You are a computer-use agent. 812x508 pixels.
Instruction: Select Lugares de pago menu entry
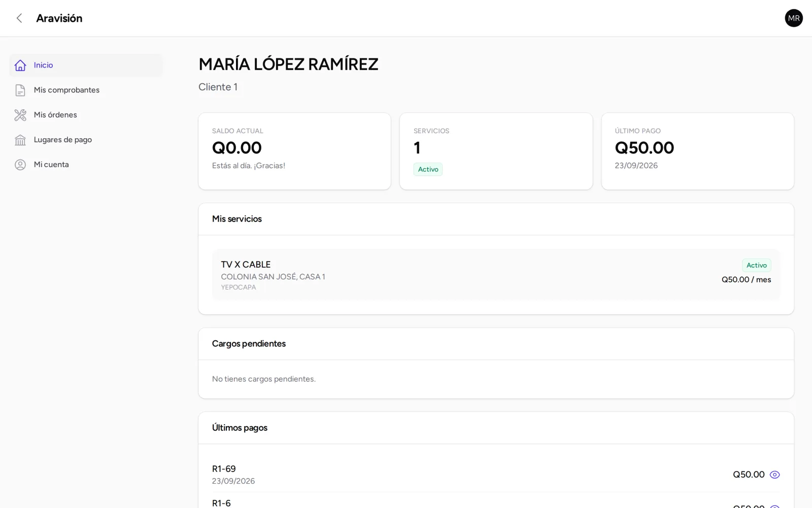point(86,140)
